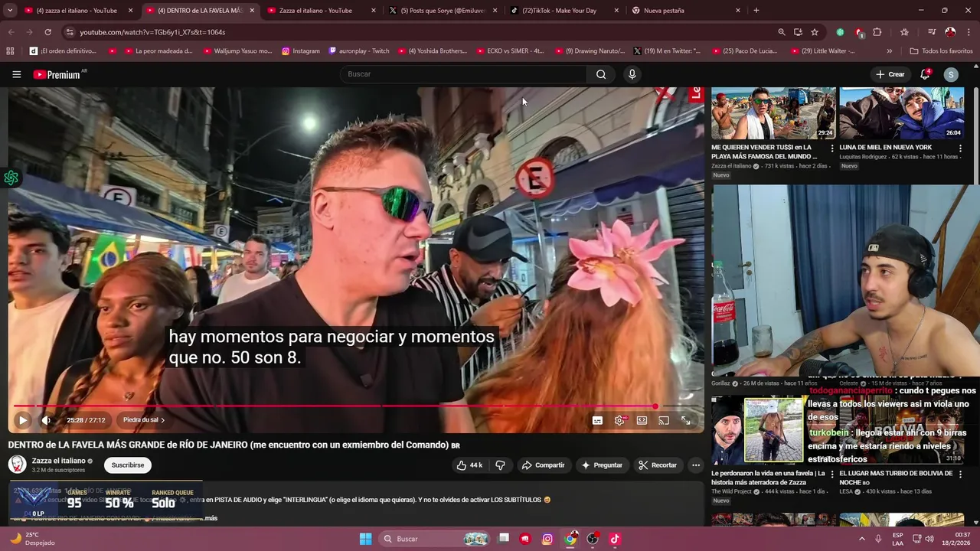The height and width of the screenshot is (551, 980).
Task: Open the ME QUIEREN VENDER TUSSI video thumbnail
Action: (x=773, y=113)
